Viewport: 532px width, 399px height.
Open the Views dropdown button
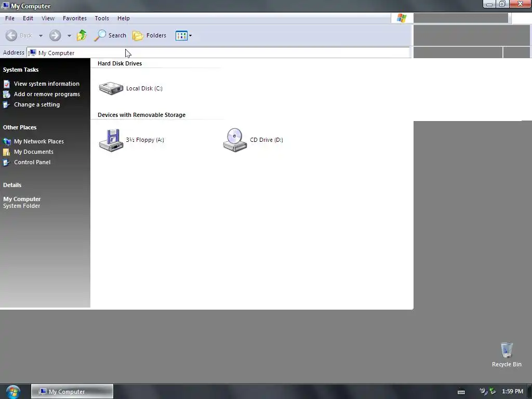pyautogui.click(x=183, y=35)
